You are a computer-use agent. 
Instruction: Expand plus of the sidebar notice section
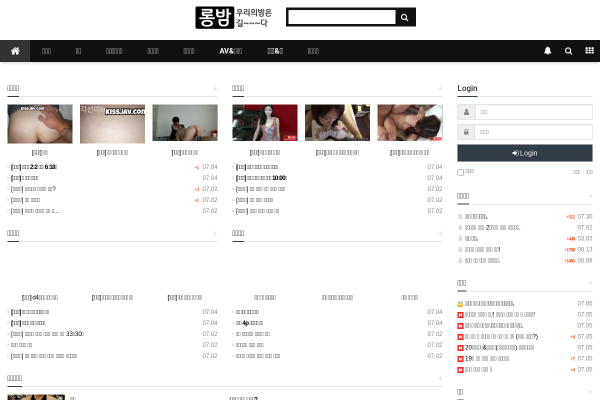(x=590, y=196)
